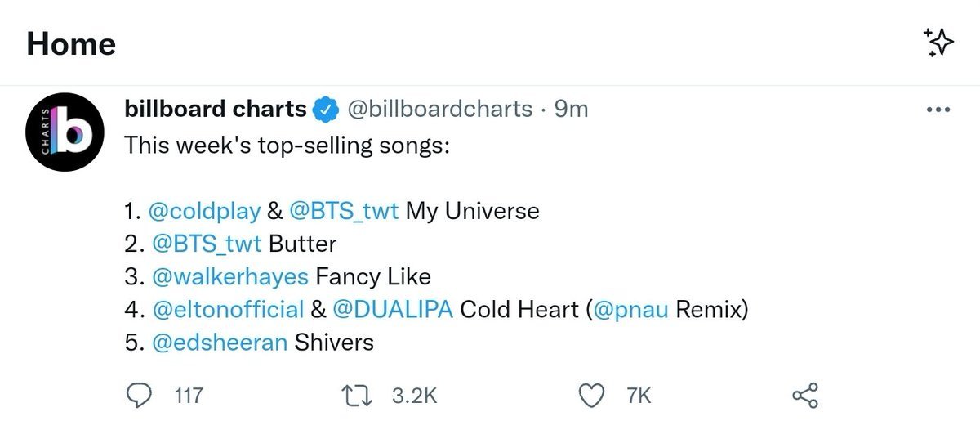This screenshot has height=430, width=980.
Task: Open @BTS_twt mention beside My Universe
Action: 344,211
